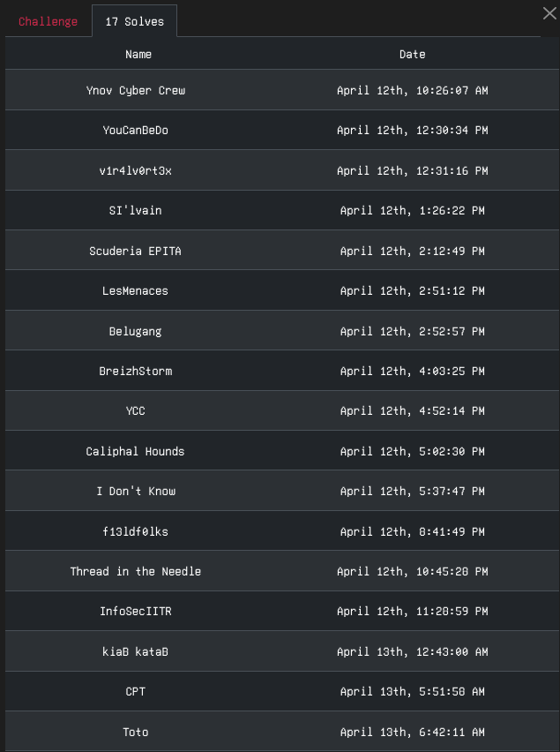This screenshot has height=752, width=560.
Task: Switch to the Challenge tab
Action: pos(48,21)
